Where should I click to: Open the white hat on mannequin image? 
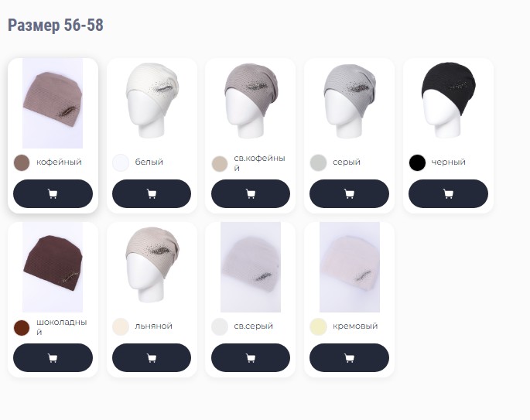click(x=152, y=101)
